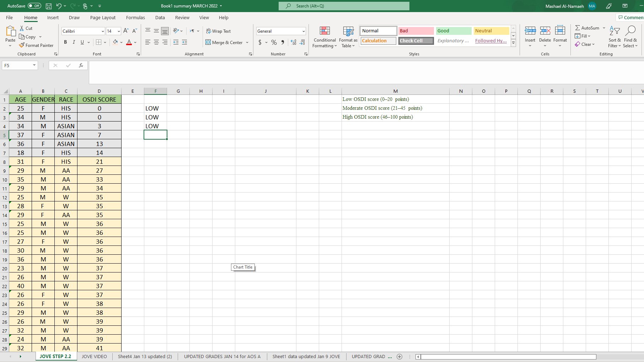Click the red font color swatch
Screen dimensions: 644x362
pos(129,42)
